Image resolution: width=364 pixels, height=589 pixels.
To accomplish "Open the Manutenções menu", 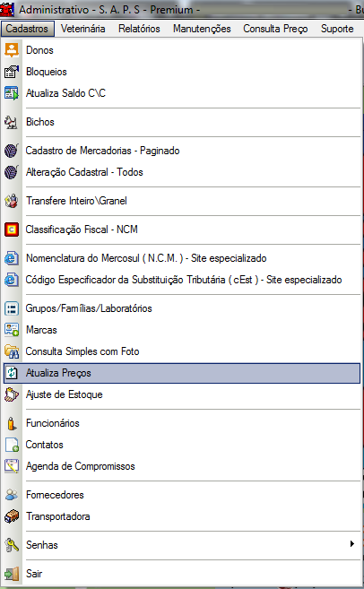I will pos(202,29).
